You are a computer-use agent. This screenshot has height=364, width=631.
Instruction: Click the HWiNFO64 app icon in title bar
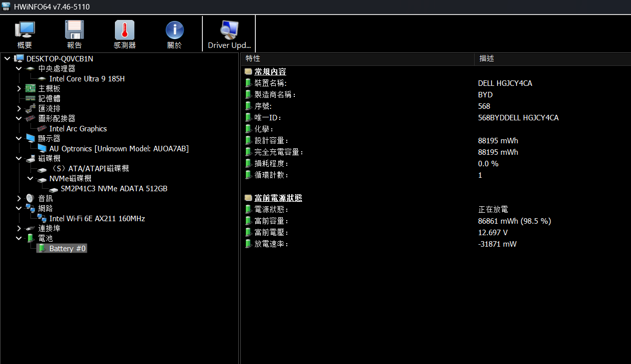[6, 6]
